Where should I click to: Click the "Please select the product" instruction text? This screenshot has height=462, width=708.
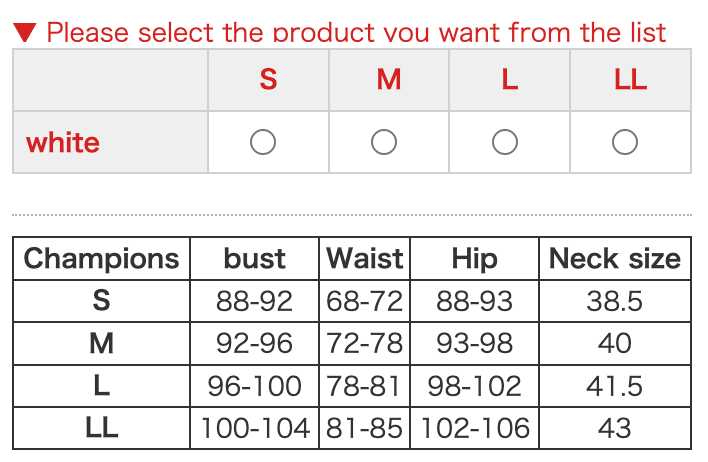pyautogui.click(x=356, y=32)
